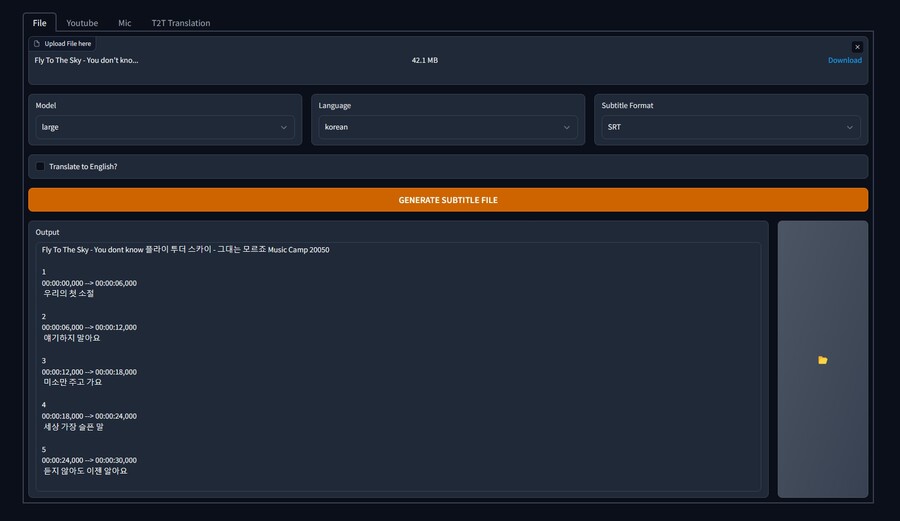Screen dimensions: 900x521
Task: Click the Model dropdown chevron arrow
Action: (x=284, y=128)
